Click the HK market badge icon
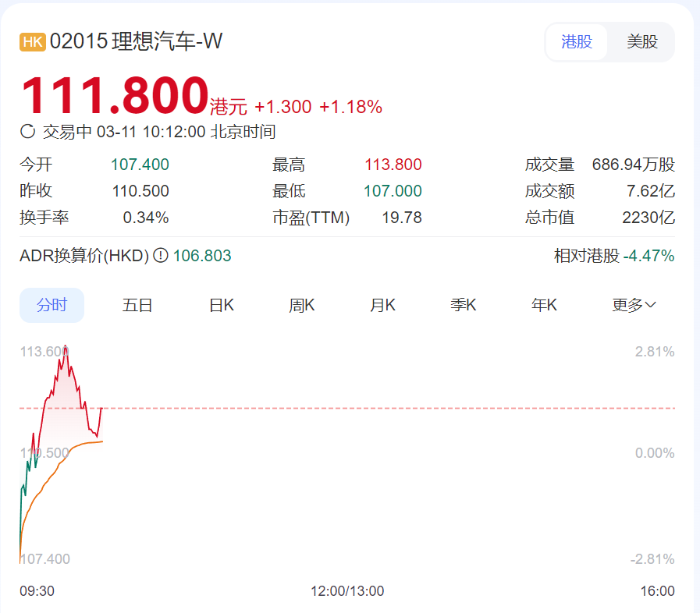The height and width of the screenshot is (613, 700). click(33, 42)
